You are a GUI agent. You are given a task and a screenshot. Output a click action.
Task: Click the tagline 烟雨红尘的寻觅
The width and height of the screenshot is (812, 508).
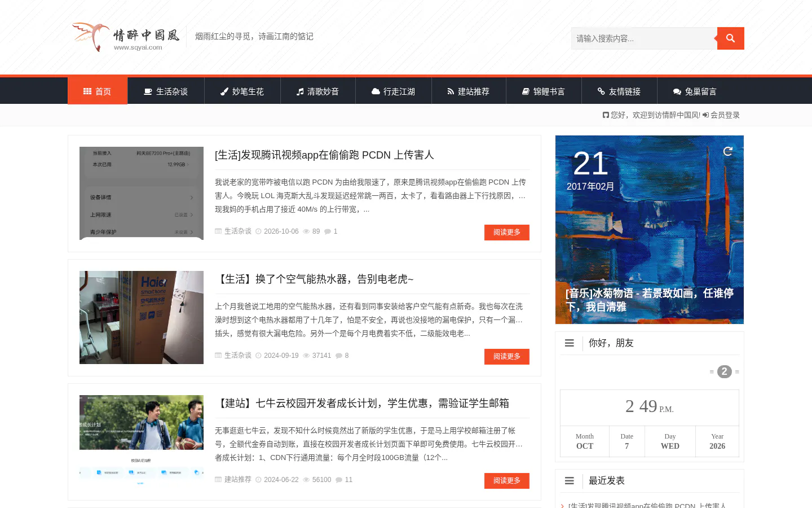click(x=254, y=36)
